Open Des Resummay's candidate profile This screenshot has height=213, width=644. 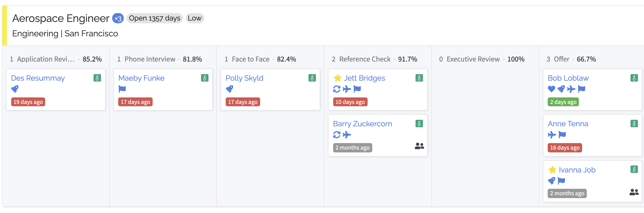[x=38, y=78]
